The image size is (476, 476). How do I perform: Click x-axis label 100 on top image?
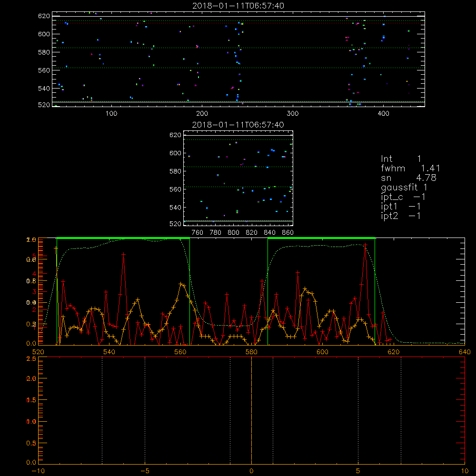pyautogui.click(x=111, y=114)
